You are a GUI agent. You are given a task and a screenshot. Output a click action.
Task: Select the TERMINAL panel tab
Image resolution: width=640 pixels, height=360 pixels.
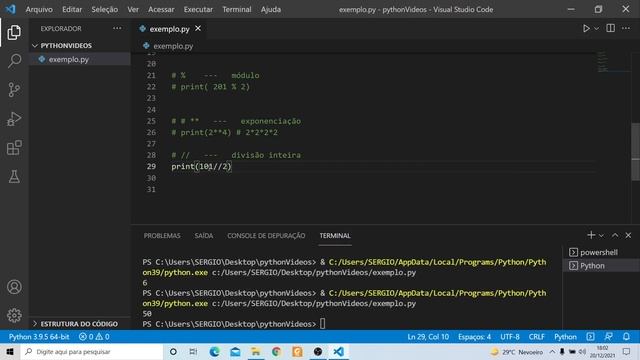coord(335,236)
